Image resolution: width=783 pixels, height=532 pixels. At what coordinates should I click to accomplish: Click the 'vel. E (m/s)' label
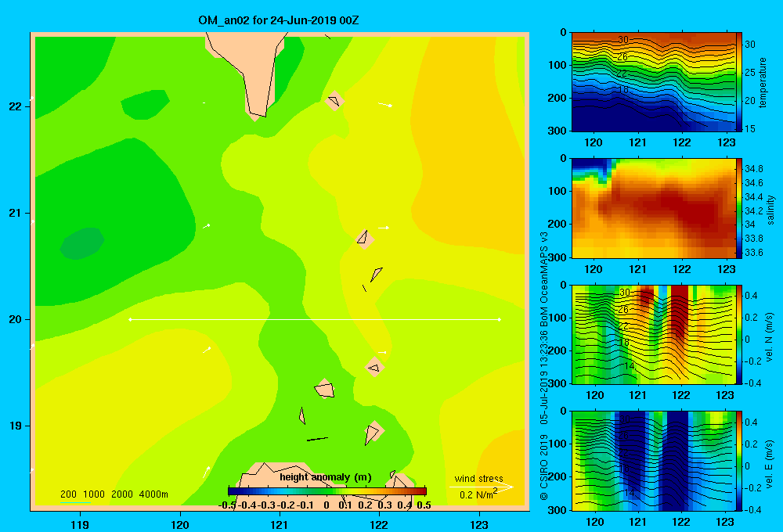click(x=770, y=464)
